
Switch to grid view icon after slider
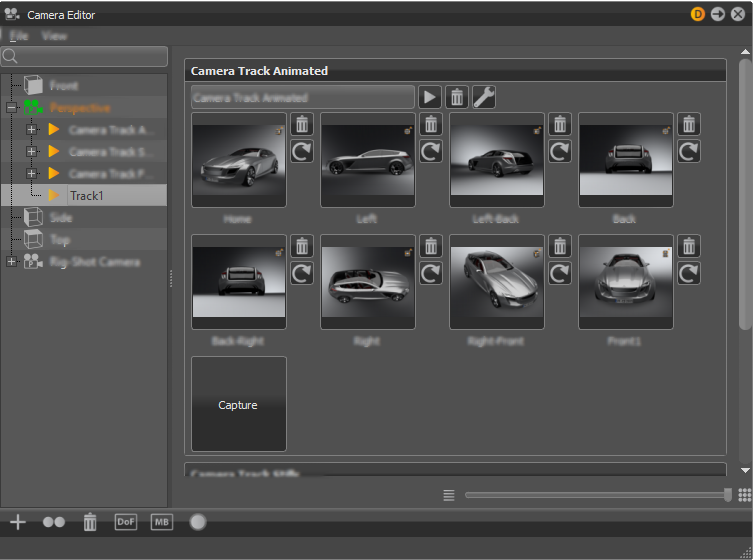[x=744, y=495]
